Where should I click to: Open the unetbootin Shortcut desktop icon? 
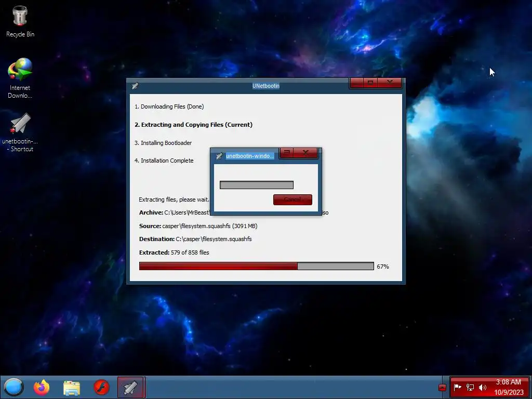point(20,132)
